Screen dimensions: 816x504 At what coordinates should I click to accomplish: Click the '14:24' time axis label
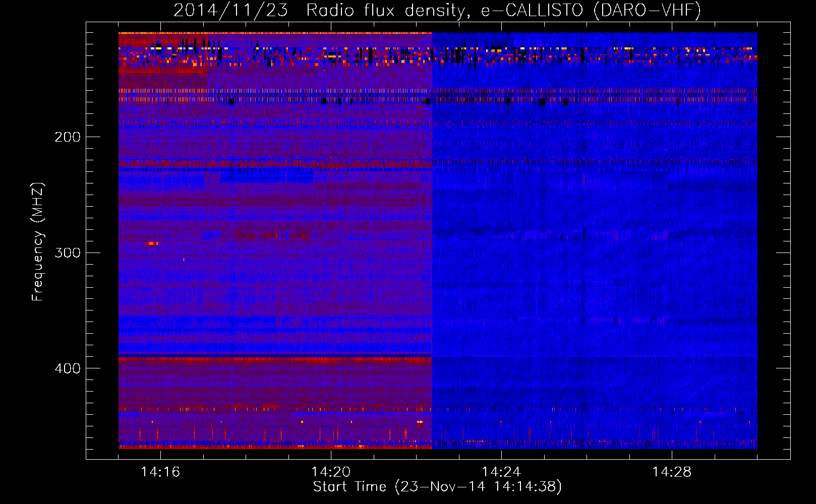[501, 472]
